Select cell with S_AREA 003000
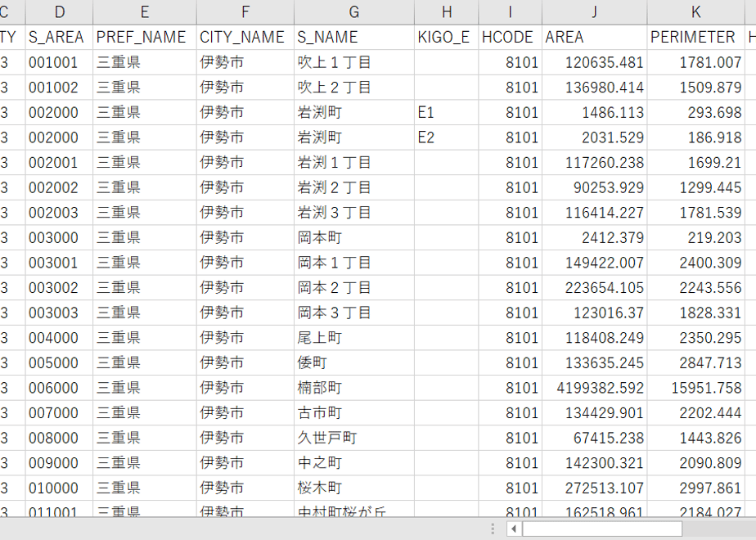Viewport: 756px width, 540px height. 59,238
